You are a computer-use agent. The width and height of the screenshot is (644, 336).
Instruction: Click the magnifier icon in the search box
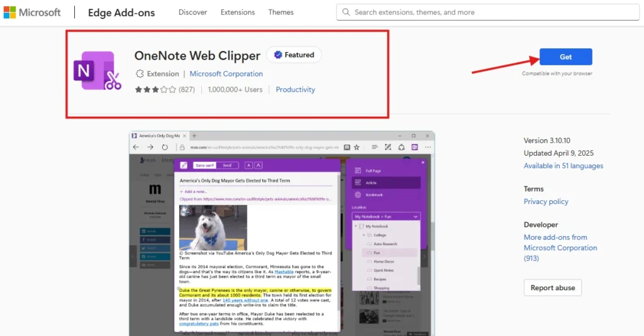(x=347, y=13)
